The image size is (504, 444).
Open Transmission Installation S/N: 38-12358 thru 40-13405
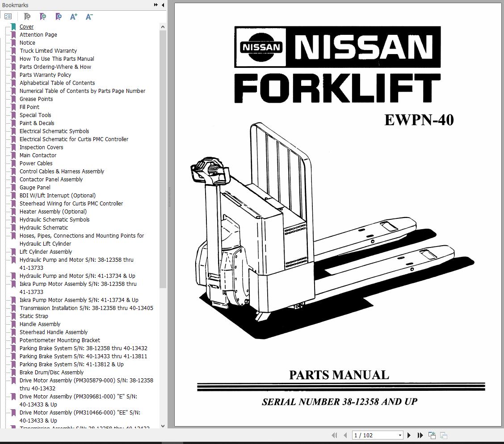point(87,308)
